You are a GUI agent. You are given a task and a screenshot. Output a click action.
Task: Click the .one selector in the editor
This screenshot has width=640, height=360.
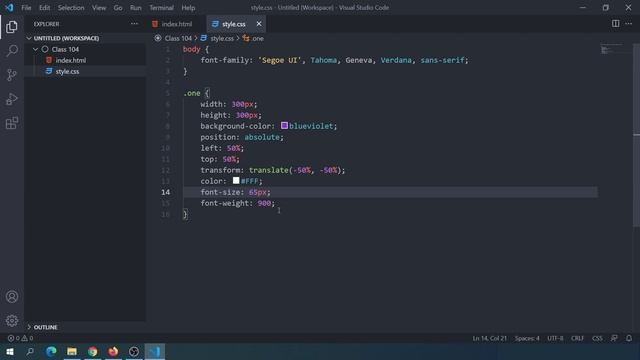pyautogui.click(x=192, y=93)
